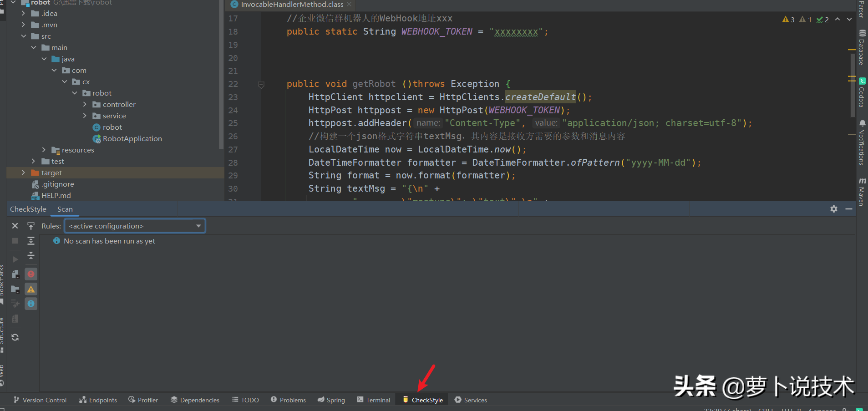
Task: Open the Structure side panel
Action: (2, 335)
